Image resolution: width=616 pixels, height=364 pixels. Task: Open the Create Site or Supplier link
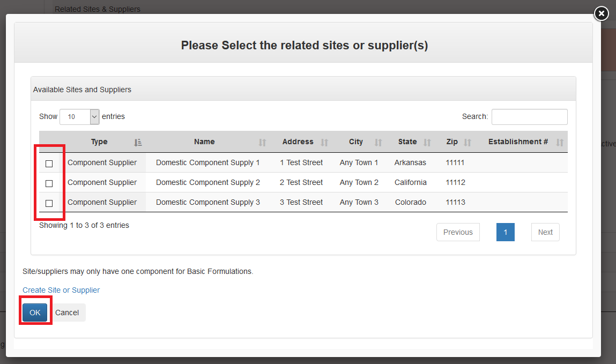(x=61, y=290)
